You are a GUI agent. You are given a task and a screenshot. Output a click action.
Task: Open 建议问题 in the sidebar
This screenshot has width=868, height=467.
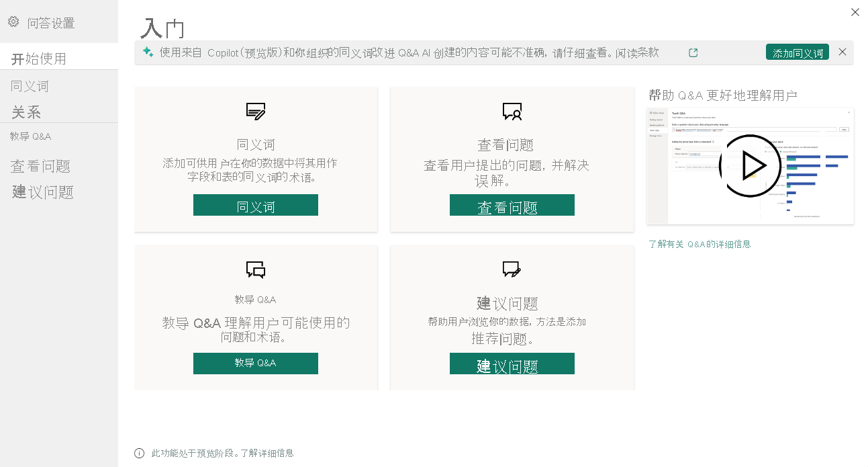pyautogui.click(x=43, y=192)
